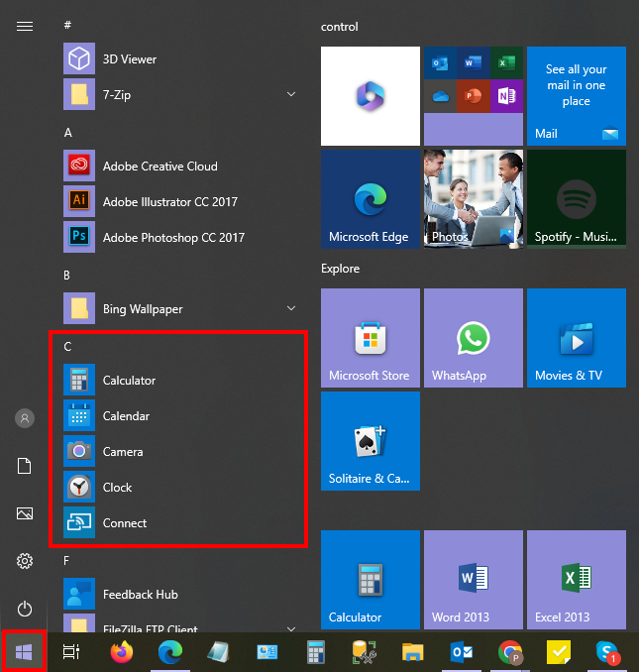Open the Calendar app

click(x=179, y=415)
